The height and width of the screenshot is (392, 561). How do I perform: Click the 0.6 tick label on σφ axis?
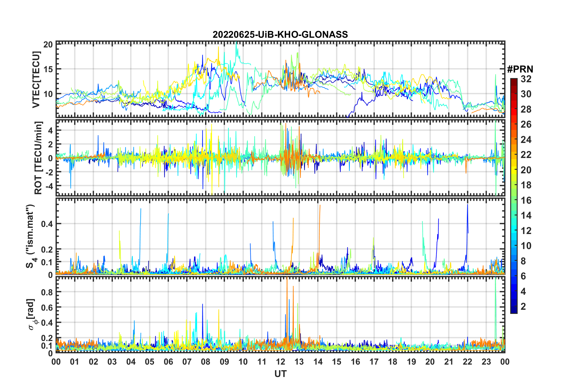click(x=47, y=307)
